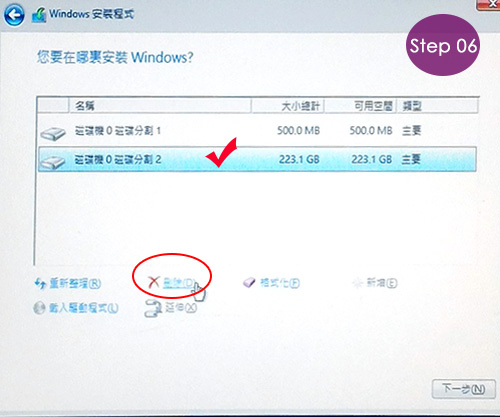Image resolution: width=500 pixels, height=417 pixels.
Task: Click the red X delete icon
Action: [x=154, y=282]
